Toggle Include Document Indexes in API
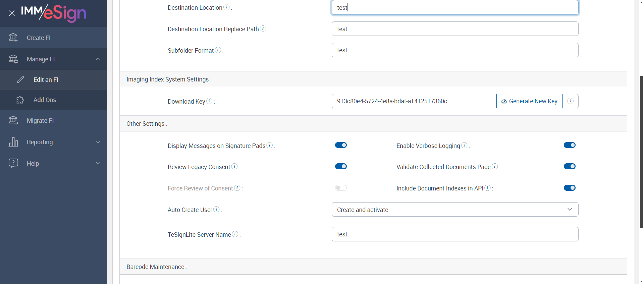The height and width of the screenshot is (284, 644). (x=570, y=188)
